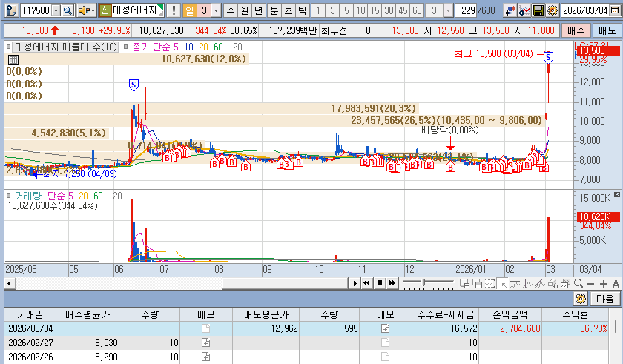
Task: Click the stop chart replay button
Action: coord(380,283)
